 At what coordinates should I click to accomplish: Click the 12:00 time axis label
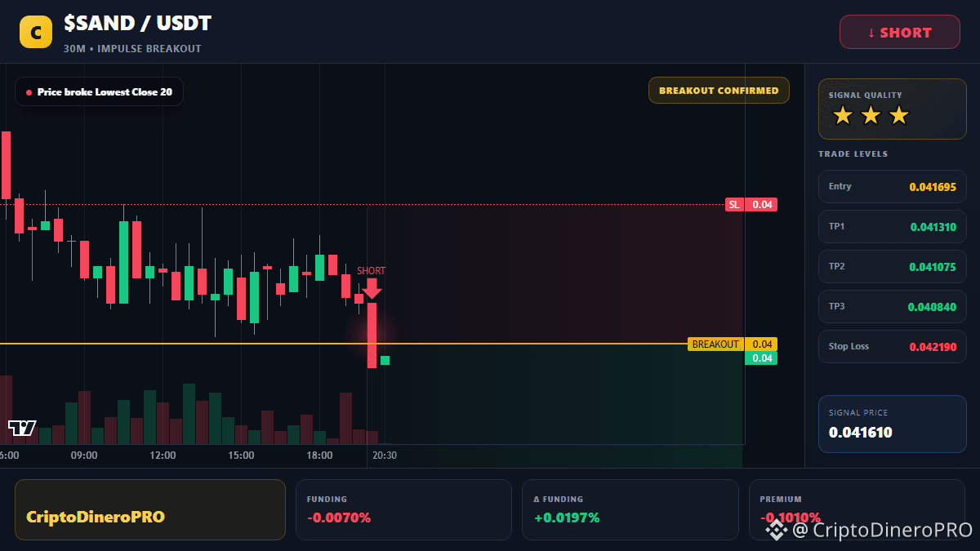click(x=163, y=455)
